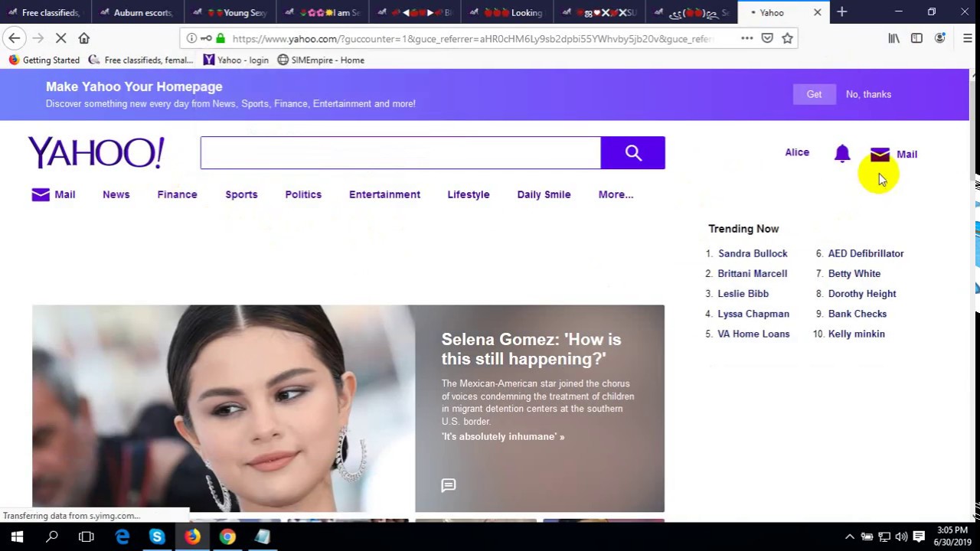Open Politics section
The width and height of the screenshot is (980, 551).
pyautogui.click(x=303, y=194)
